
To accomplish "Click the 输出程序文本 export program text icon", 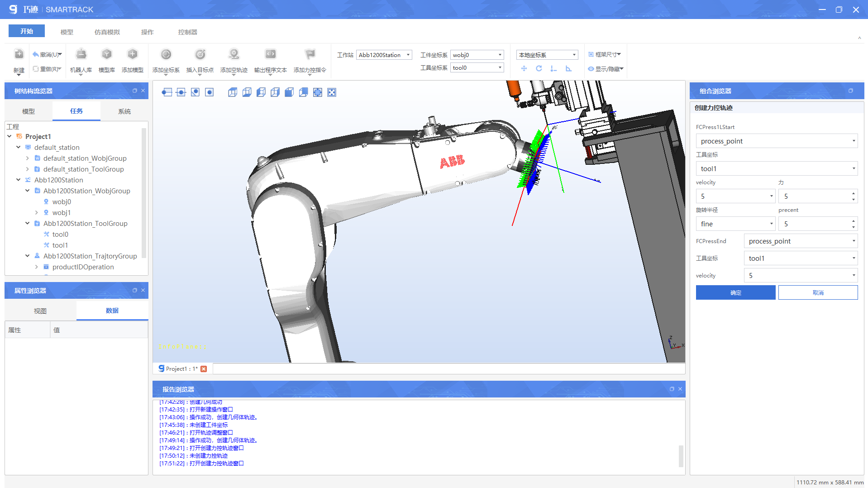I will [270, 55].
